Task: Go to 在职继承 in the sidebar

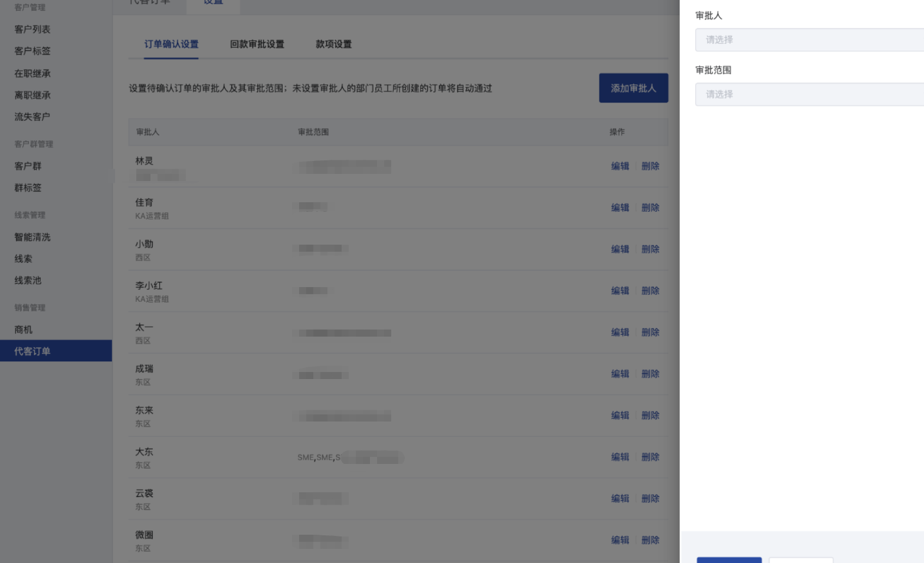Action: (32, 73)
